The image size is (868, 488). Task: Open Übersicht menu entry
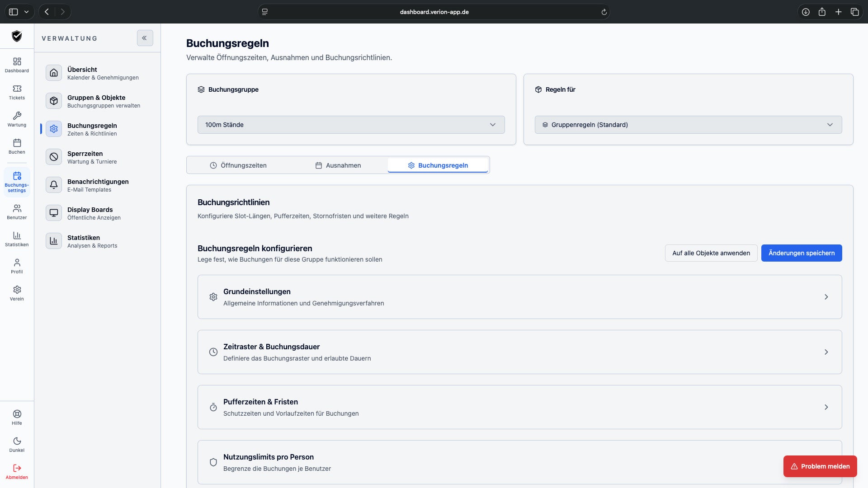coord(97,73)
